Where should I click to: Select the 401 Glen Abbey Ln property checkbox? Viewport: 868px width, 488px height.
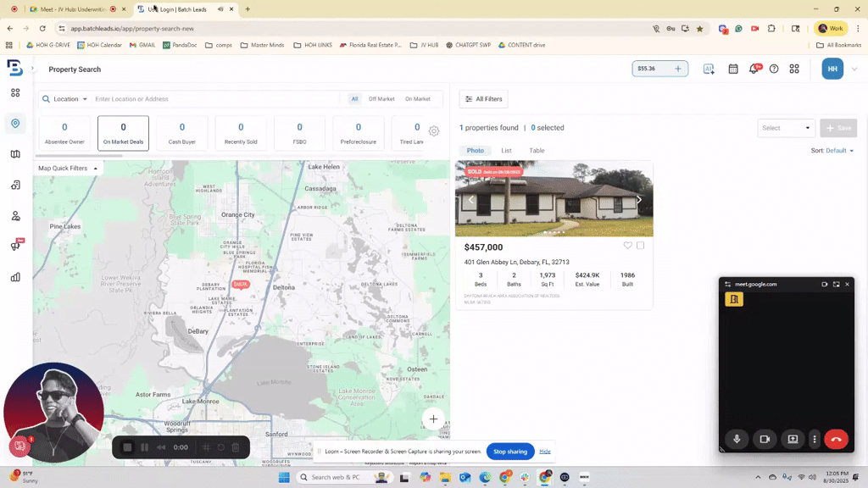coord(641,246)
